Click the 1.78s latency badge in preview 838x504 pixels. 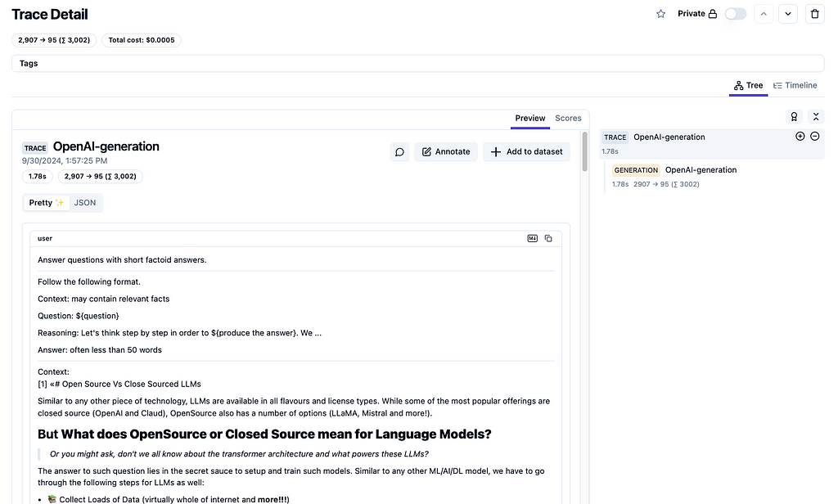click(x=38, y=177)
